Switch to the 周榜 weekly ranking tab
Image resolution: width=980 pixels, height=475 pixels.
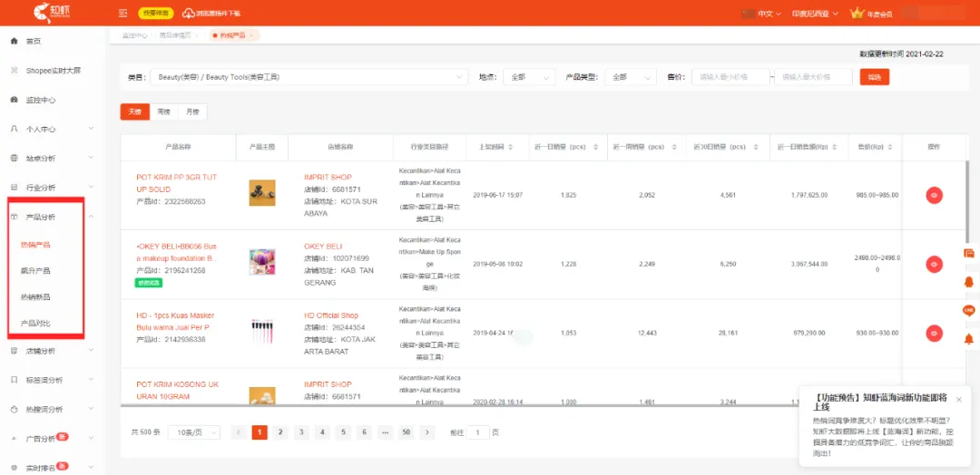tap(163, 111)
